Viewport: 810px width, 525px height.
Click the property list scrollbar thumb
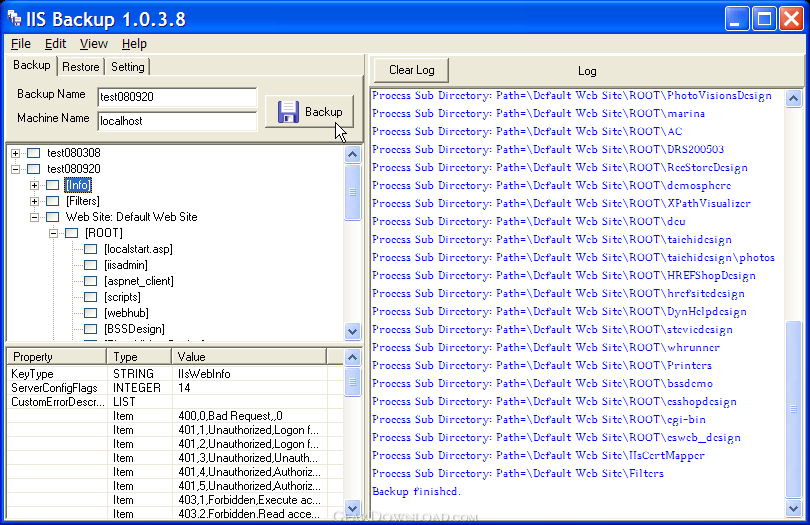point(352,382)
